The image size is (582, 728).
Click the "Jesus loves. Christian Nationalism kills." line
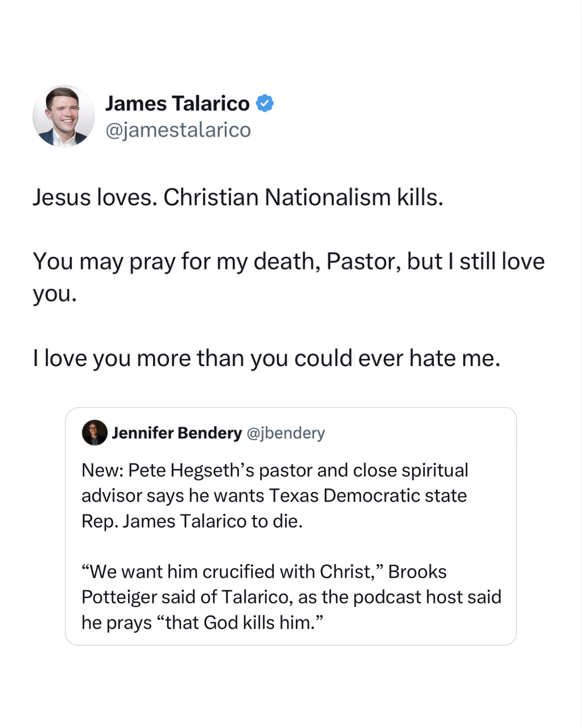238,197
